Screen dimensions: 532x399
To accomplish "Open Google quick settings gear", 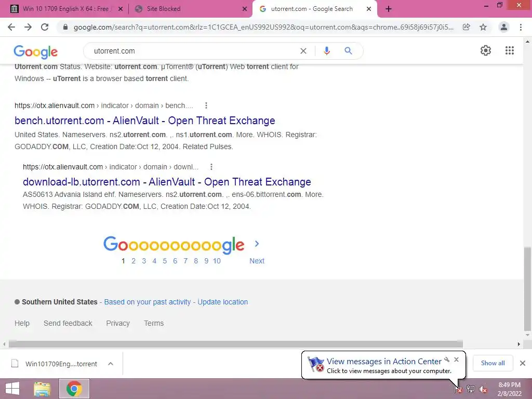I will tap(486, 50).
